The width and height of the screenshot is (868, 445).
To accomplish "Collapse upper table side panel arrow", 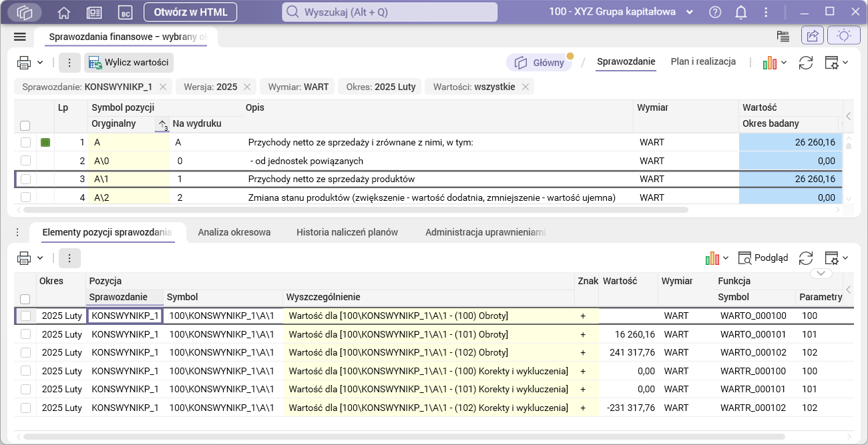I will 849,116.
